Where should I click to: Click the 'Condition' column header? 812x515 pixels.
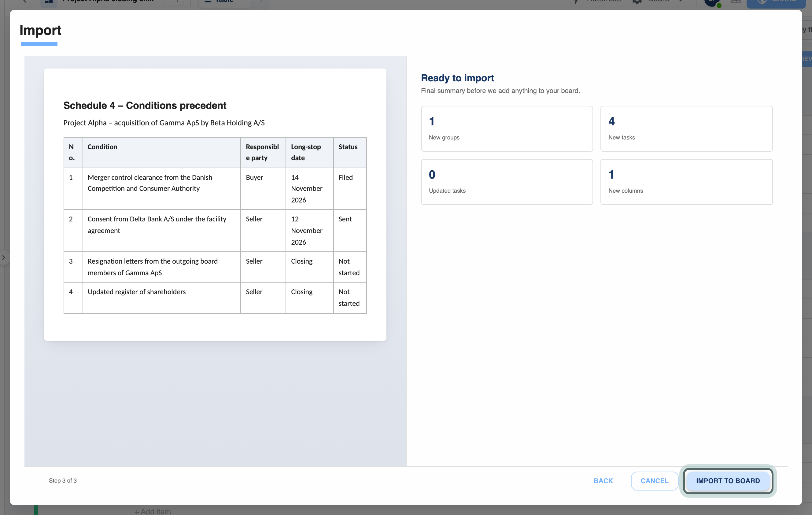point(161,152)
